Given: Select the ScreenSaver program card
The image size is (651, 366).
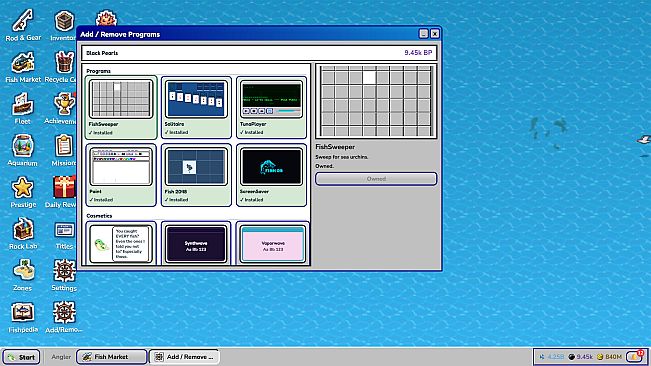Looking at the screenshot, I should tap(272, 175).
